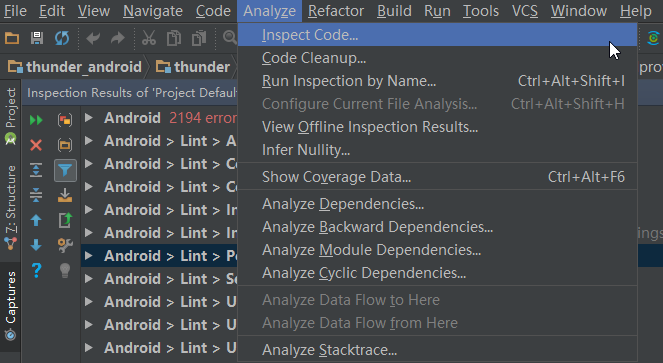Choose Analyze Stacktrace... entry
The width and height of the screenshot is (663, 363).
pyautogui.click(x=437, y=350)
